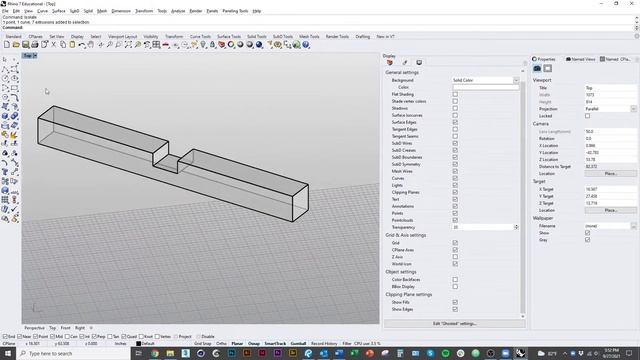Click the Transparency stepper arrows
The width and height of the screenshot is (640, 360).
[516, 227]
